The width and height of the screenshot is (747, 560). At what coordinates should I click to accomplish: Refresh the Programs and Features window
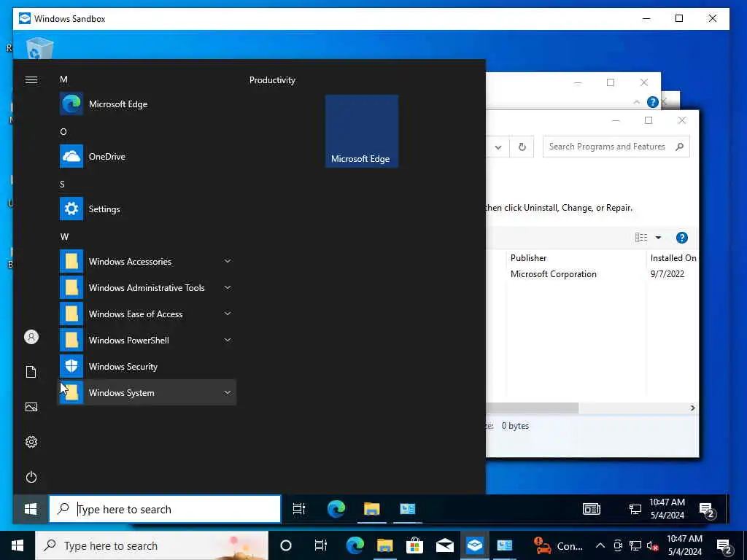tap(522, 147)
